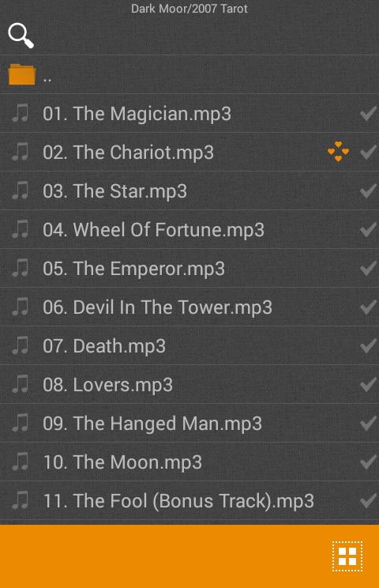Select 11. The Fool (Bonus Track).mp3

(x=189, y=500)
